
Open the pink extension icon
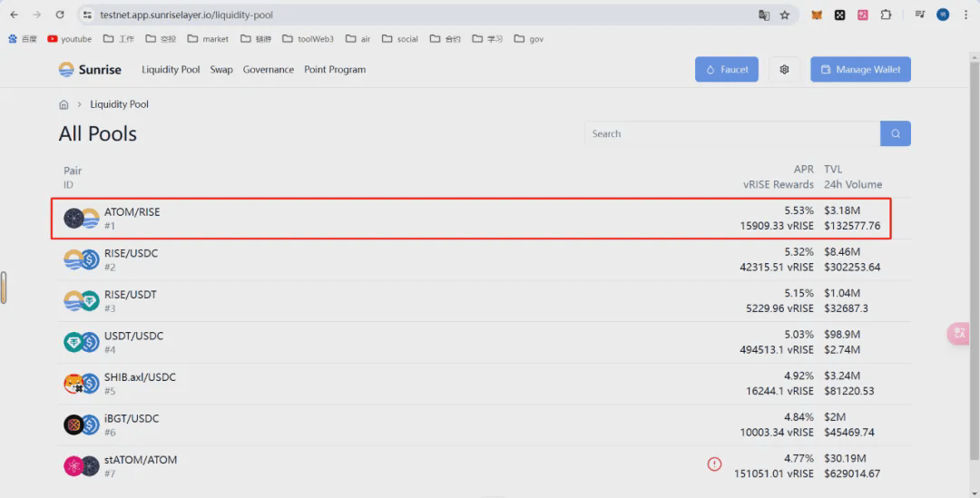(x=863, y=15)
